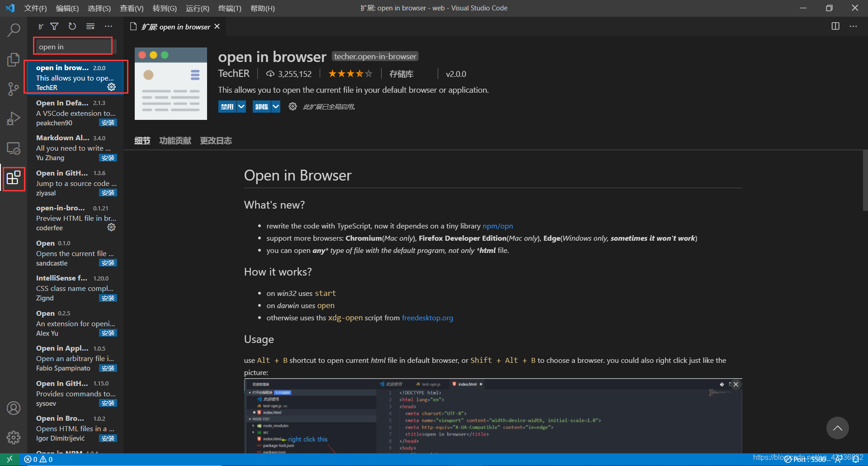Click the scroll-to-top round arrow button

point(838,428)
